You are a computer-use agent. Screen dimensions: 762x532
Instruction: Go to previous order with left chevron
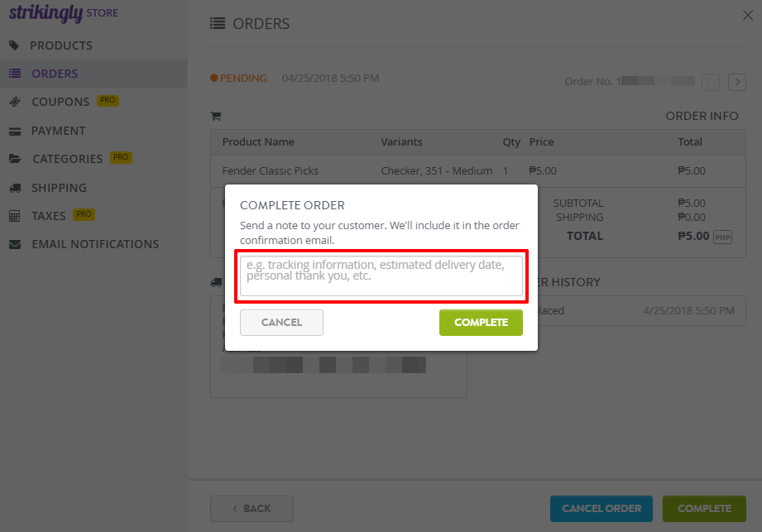711,82
